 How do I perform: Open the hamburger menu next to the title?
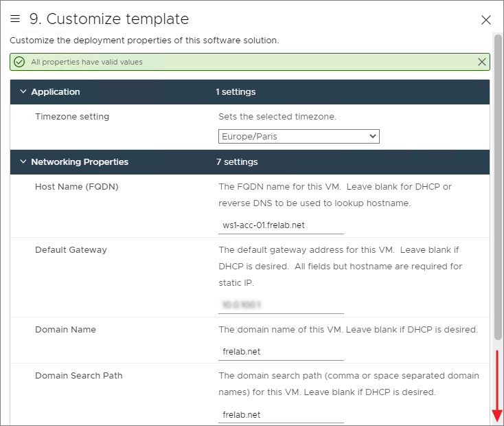pyautogui.click(x=15, y=19)
